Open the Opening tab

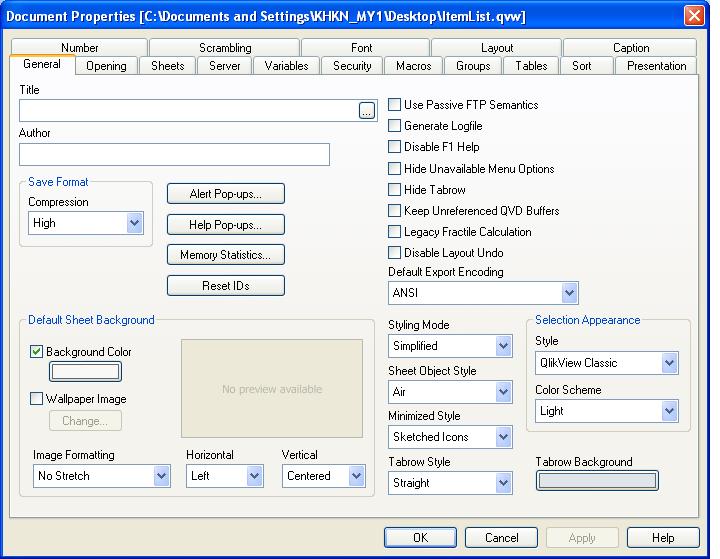coord(106,66)
